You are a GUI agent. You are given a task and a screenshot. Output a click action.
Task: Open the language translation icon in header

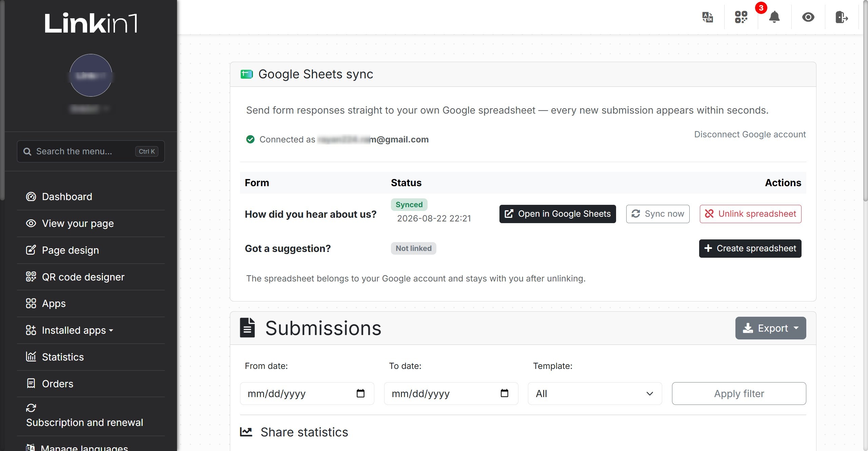tap(707, 17)
